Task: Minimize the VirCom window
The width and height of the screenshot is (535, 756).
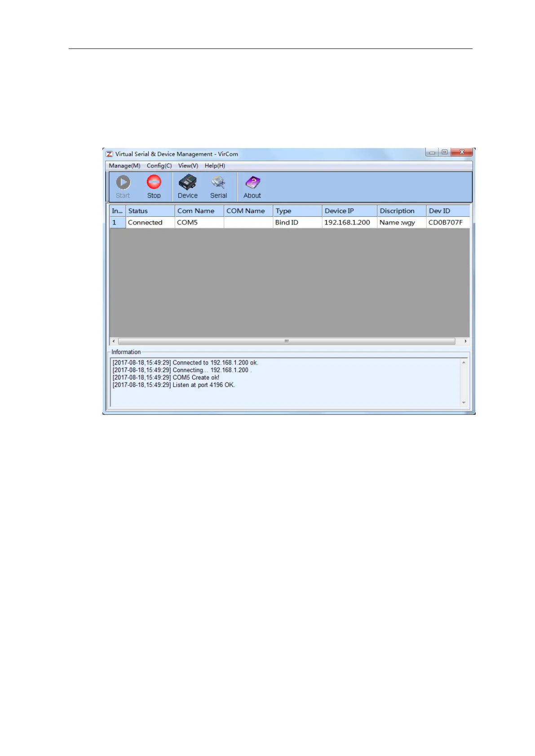Action: (x=432, y=153)
